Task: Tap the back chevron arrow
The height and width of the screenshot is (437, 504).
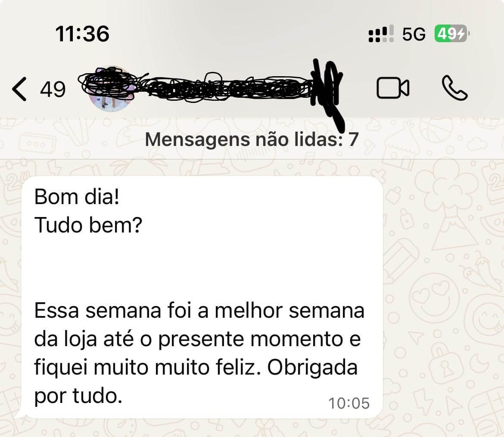Action: point(19,89)
